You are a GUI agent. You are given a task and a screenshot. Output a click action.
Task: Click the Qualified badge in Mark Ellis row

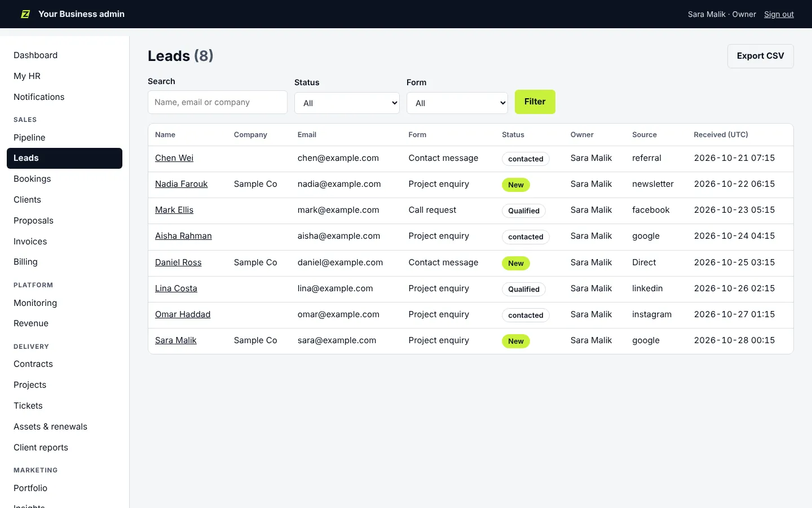(x=524, y=211)
